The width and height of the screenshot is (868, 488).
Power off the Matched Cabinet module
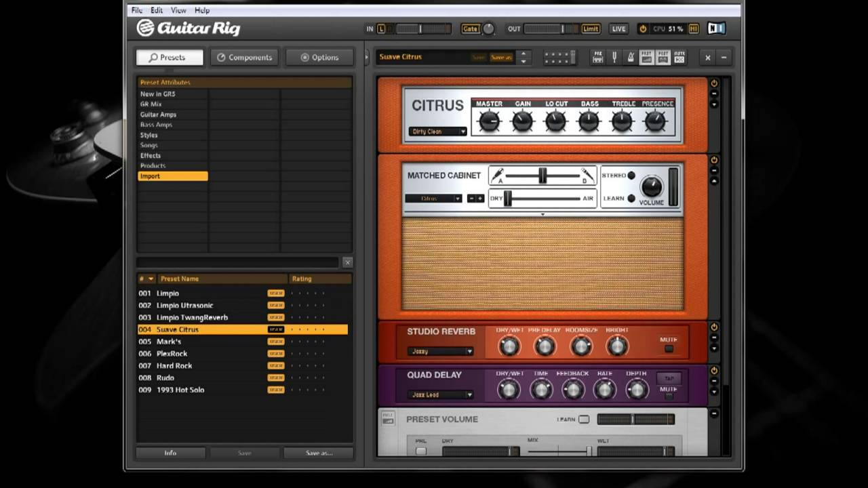tap(714, 160)
